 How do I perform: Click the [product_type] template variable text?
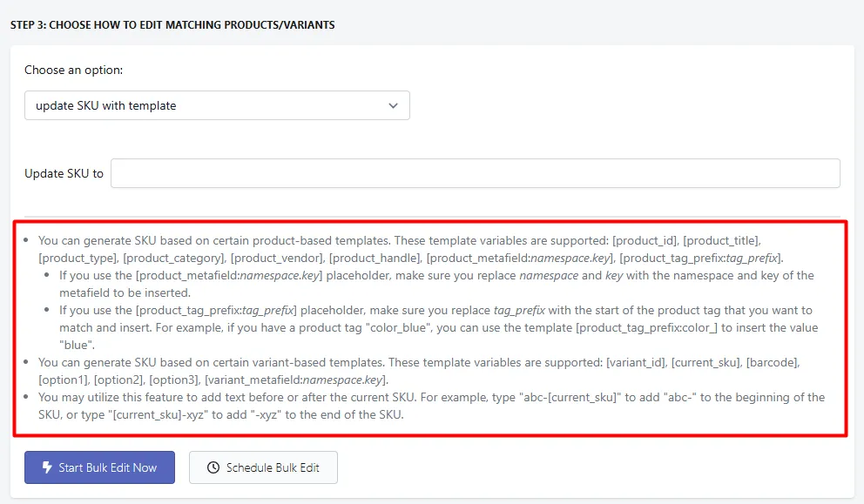click(78, 258)
